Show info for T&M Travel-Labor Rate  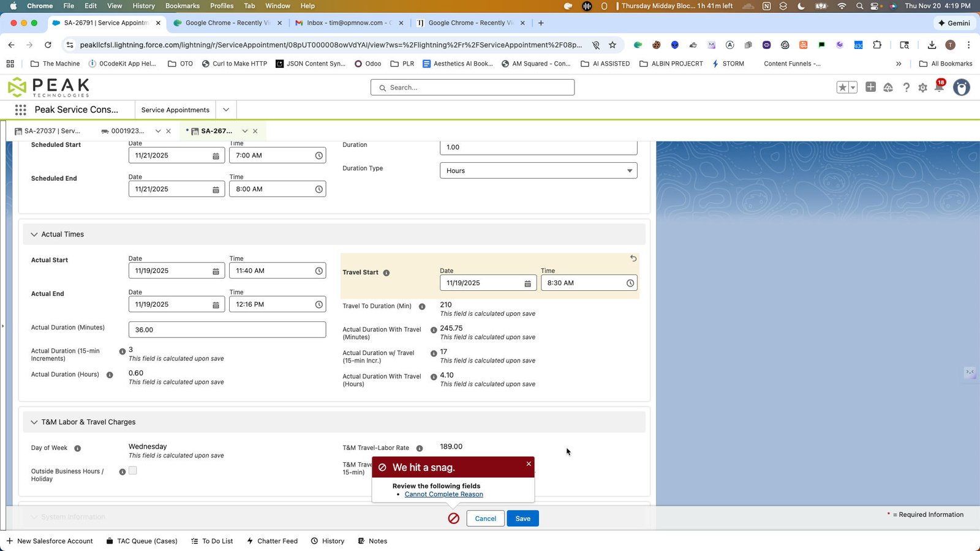[420, 448]
